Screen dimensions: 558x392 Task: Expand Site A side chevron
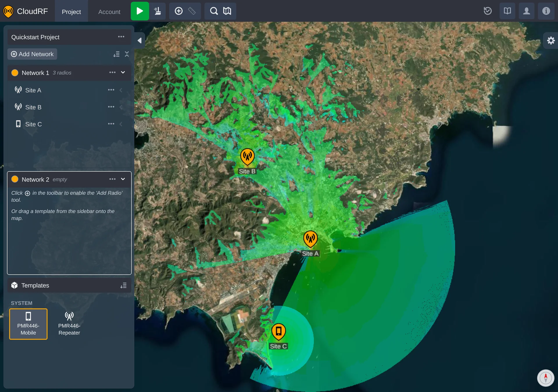[x=121, y=90]
